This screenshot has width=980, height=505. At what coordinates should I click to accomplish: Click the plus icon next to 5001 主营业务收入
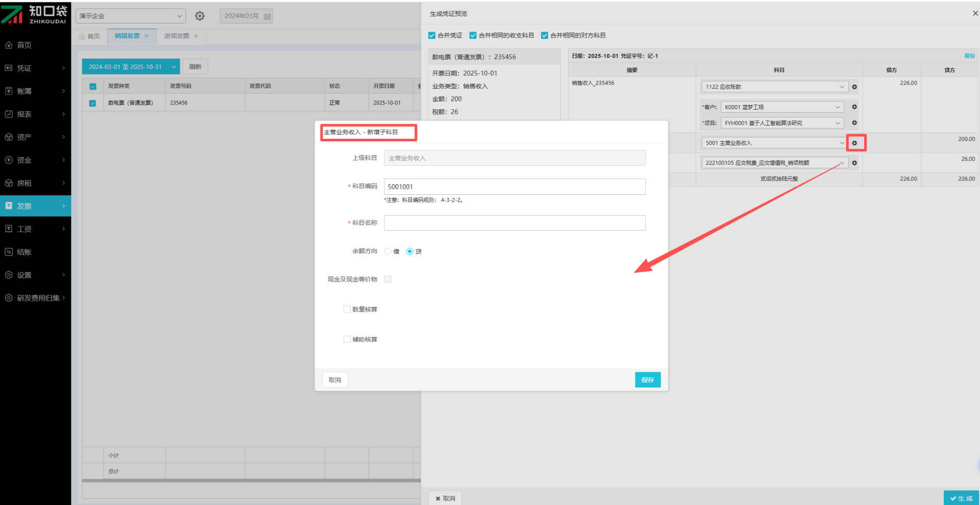point(854,143)
